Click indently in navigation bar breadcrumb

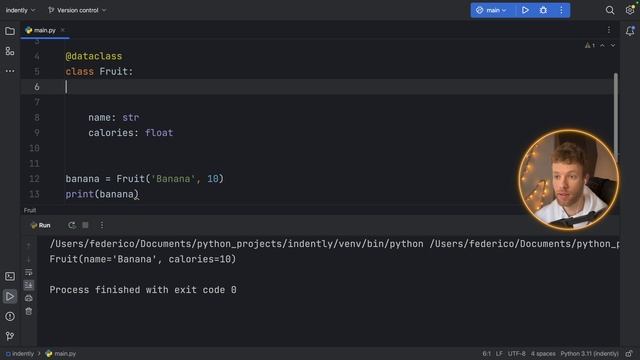point(20,353)
